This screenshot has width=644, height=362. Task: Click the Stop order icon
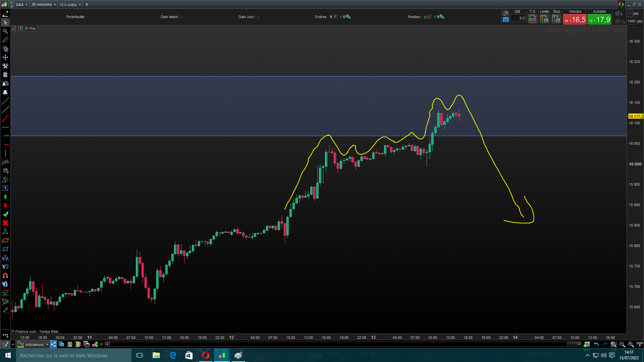tap(556, 19)
